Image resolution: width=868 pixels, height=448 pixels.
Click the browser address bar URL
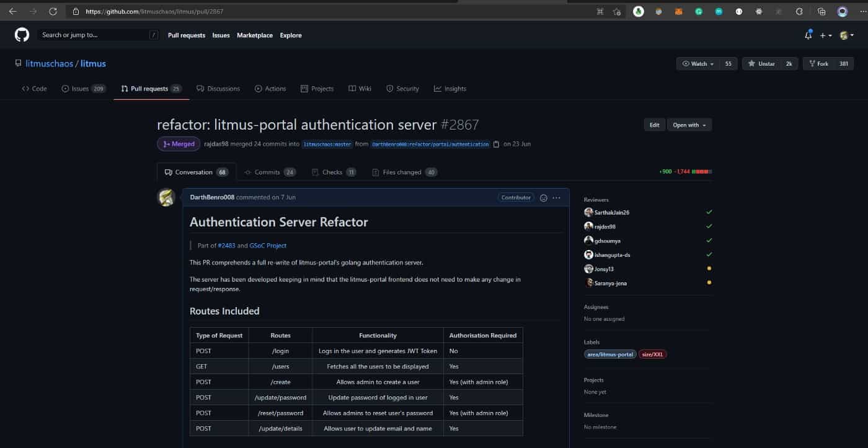154,11
